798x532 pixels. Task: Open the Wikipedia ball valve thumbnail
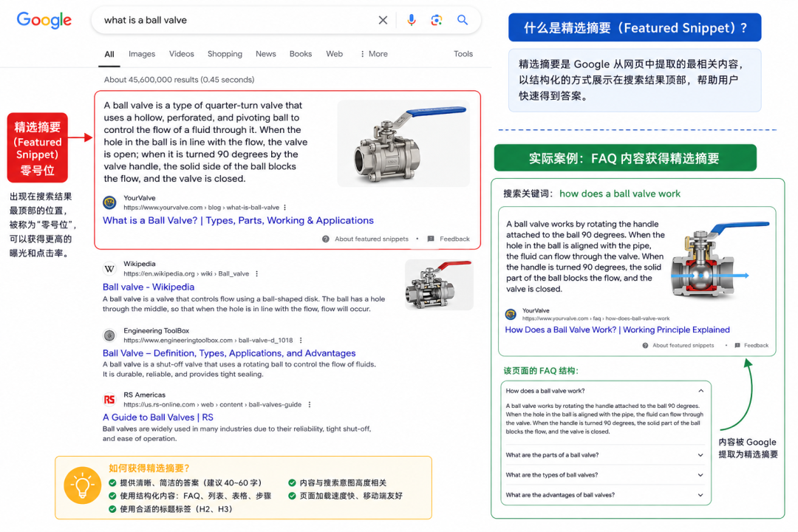click(439, 285)
